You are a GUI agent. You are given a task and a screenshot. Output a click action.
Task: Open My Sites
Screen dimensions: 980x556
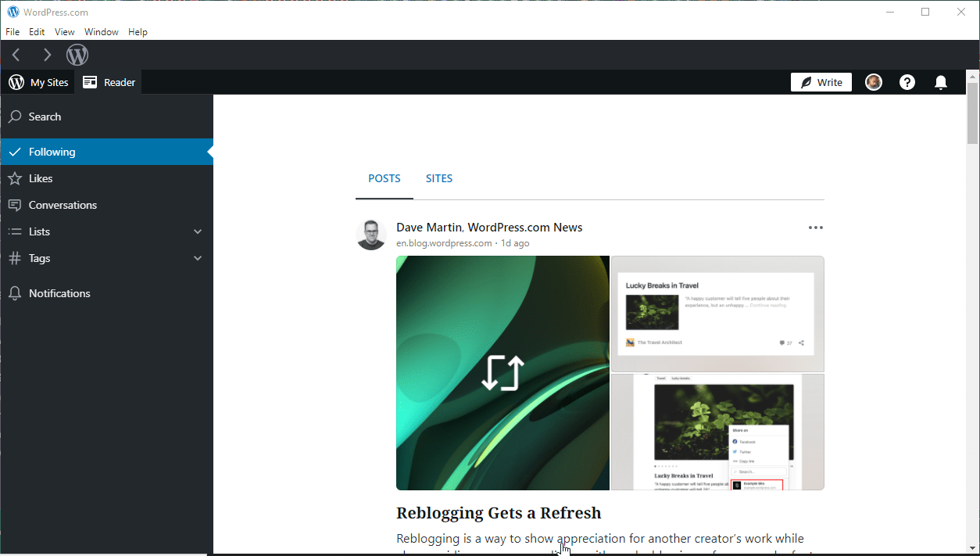[x=38, y=82]
